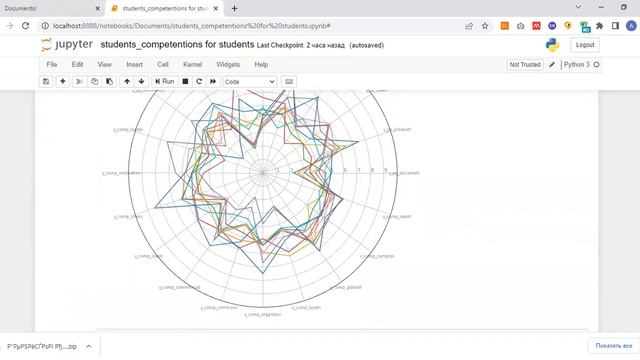Image resolution: width=640 pixels, height=360 pixels.
Task: Open the Extensions puzzle piece menu
Action: [x=600, y=26]
